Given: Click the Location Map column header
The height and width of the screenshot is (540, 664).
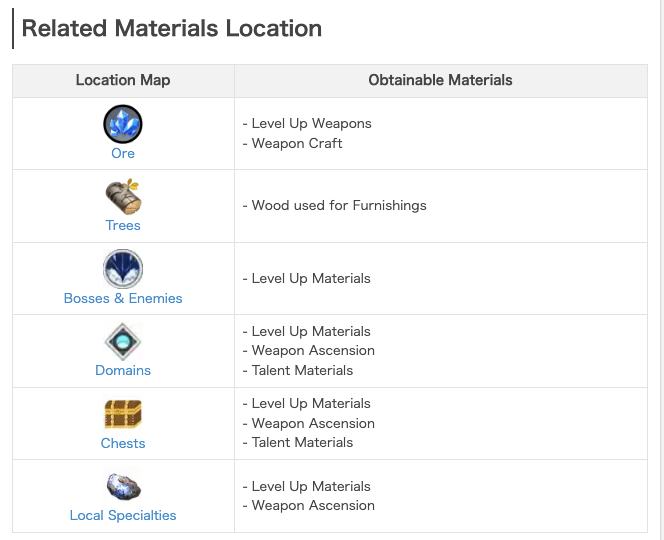Looking at the screenshot, I should coord(123,80).
